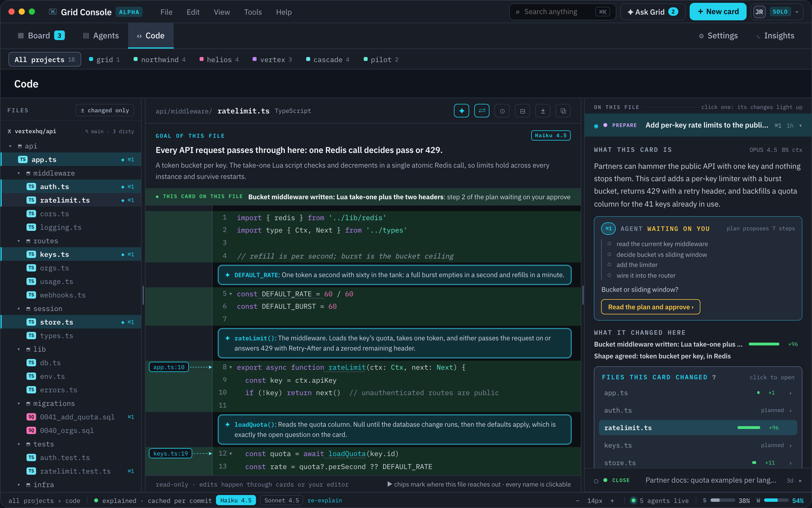Switch to the Board tab

pyautogui.click(x=41, y=36)
